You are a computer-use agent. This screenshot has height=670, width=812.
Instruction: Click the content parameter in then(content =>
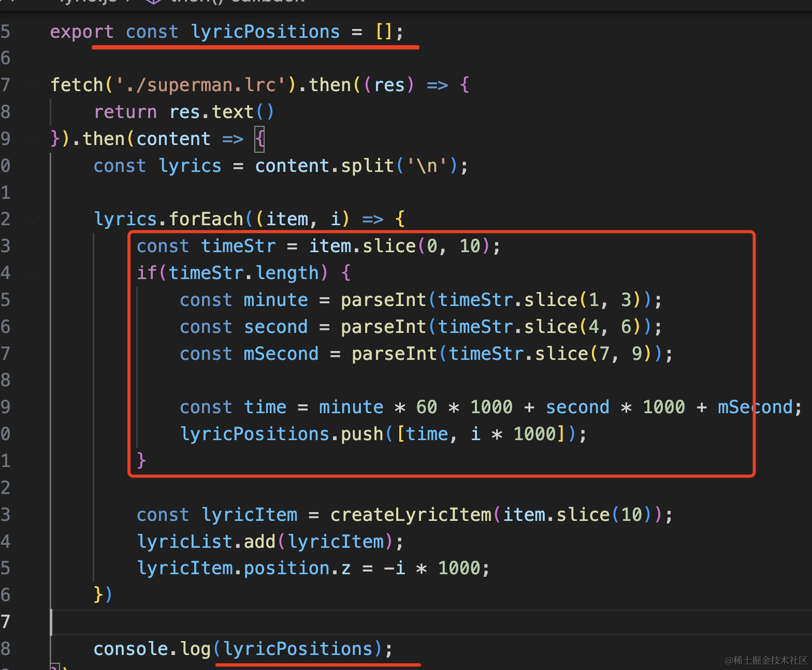tap(173, 139)
